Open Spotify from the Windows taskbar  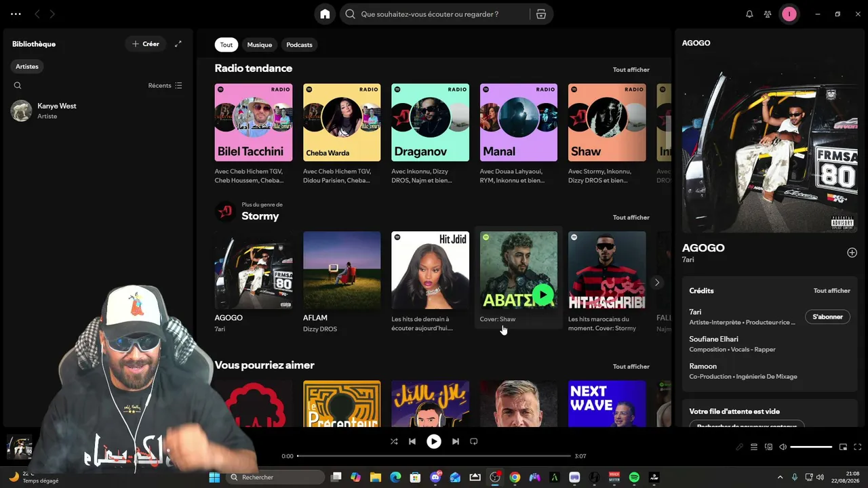pos(634,477)
